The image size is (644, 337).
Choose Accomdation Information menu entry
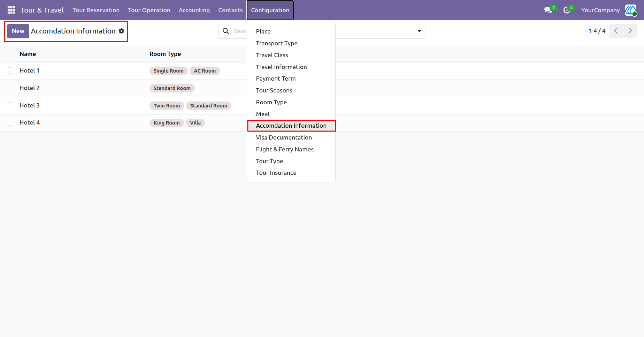[291, 126]
